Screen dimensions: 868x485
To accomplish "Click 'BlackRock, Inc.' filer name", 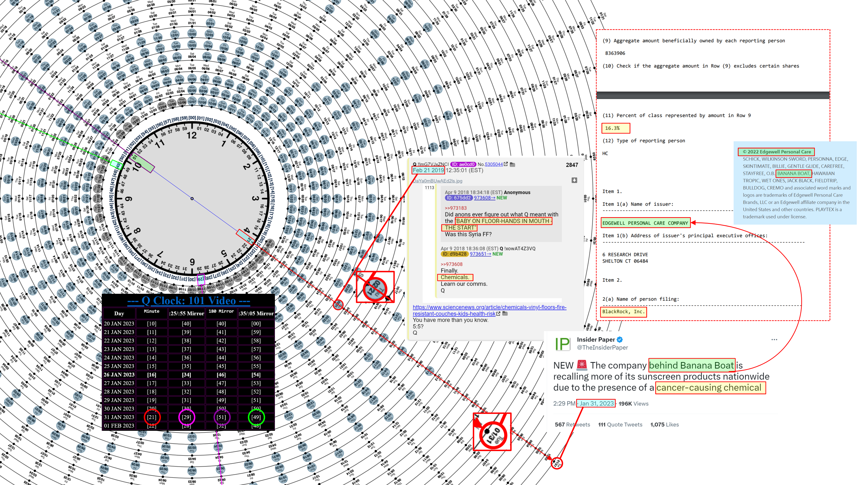I will pos(623,312).
